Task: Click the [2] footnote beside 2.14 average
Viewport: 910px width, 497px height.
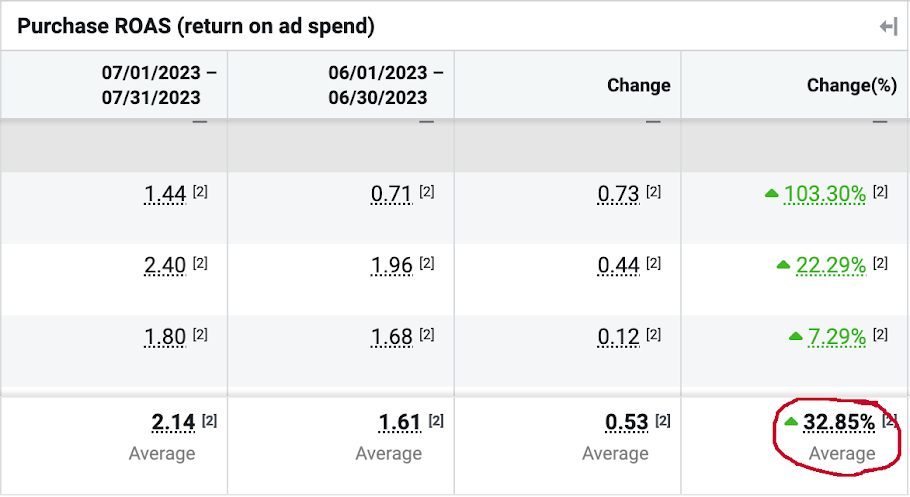Action: pyautogui.click(x=209, y=420)
